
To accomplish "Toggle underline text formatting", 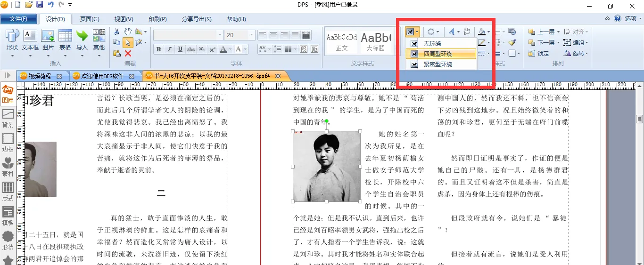I will (x=180, y=49).
